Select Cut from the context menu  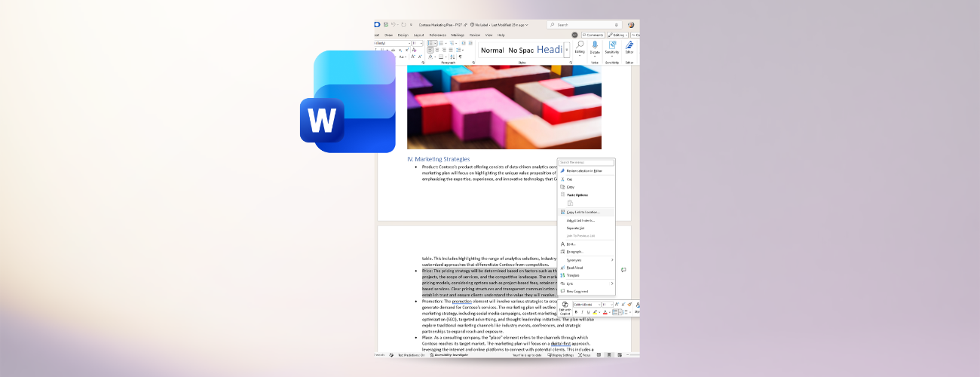pos(586,179)
